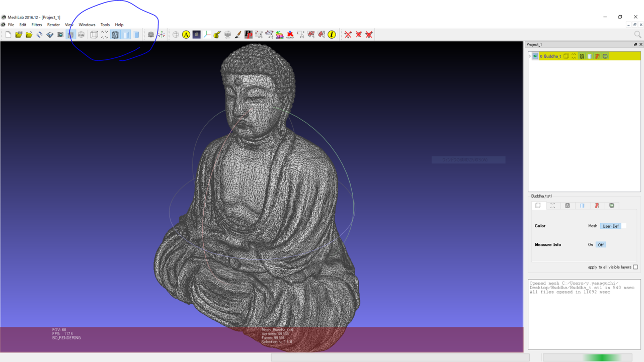Switch to wireframe render tab
The image size is (644, 362).
coord(568,206)
